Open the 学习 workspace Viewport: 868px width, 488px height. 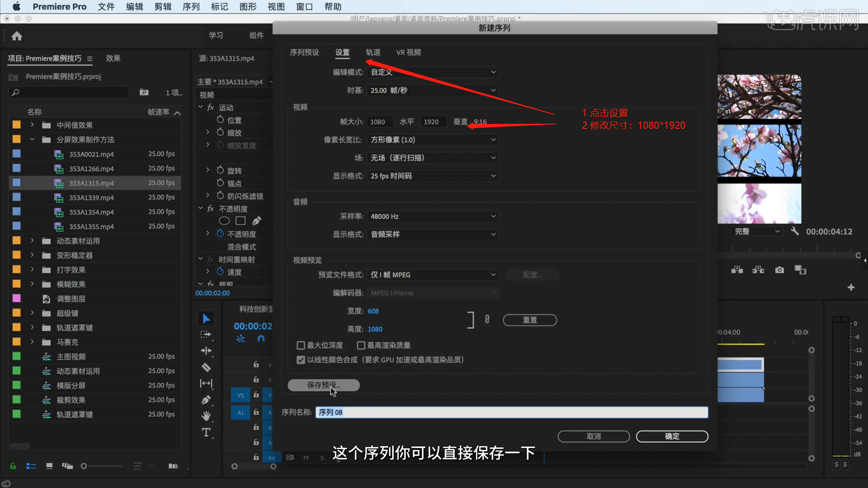click(216, 35)
